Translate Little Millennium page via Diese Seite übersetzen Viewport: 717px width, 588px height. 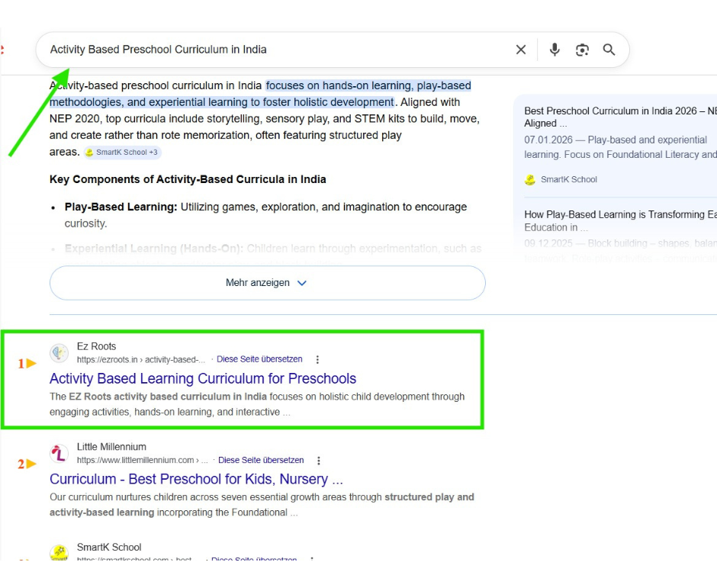261,460
